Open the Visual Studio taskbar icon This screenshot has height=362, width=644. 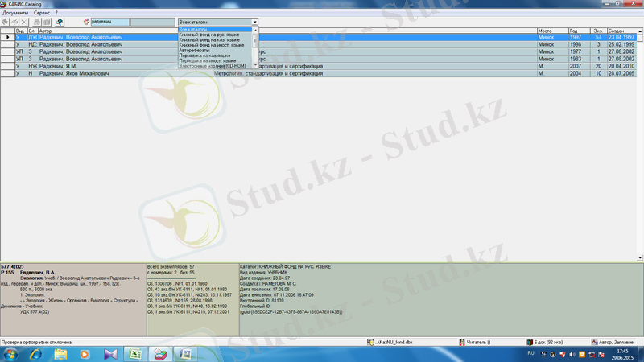pyautogui.click(x=110, y=354)
